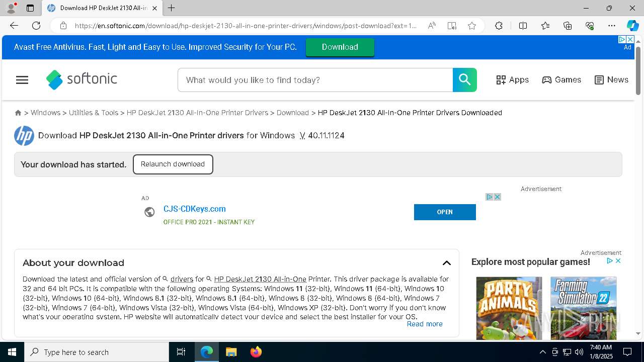Screen dimensions: 644x362
Task: Open Windows Start menu
Action: coord(12,352)
